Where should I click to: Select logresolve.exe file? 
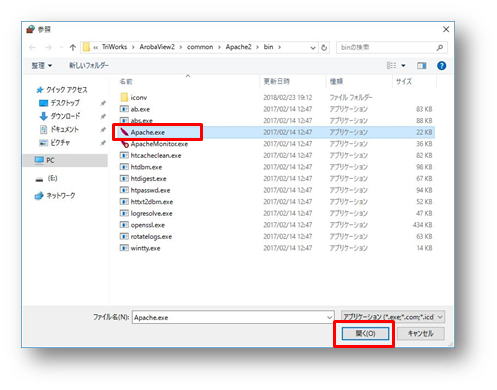coord(151,213)
